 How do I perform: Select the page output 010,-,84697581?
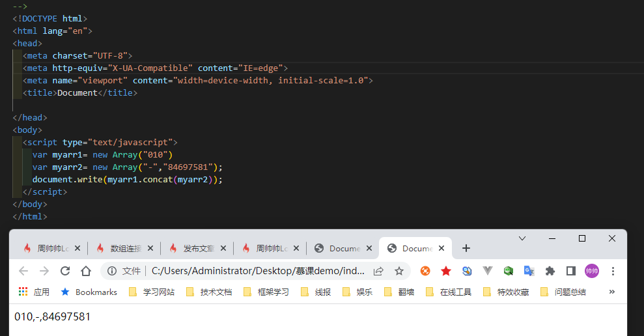click(x=52, y=316)
